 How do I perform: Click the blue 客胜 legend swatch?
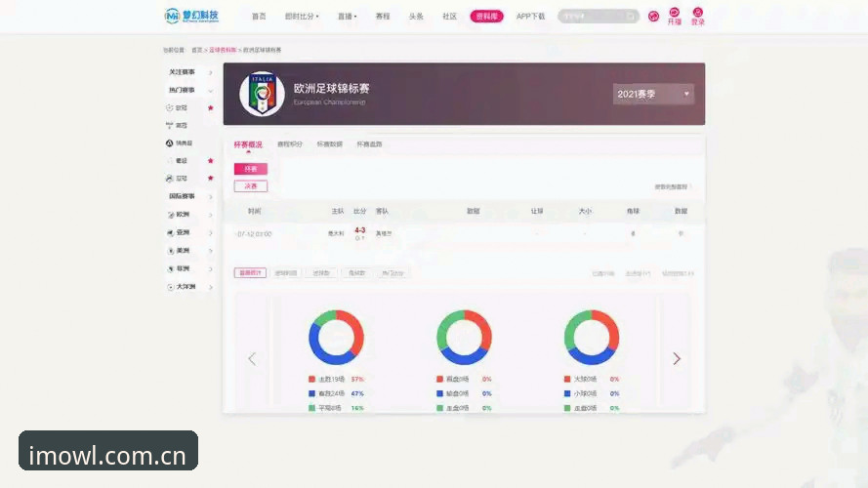point(311,393)
